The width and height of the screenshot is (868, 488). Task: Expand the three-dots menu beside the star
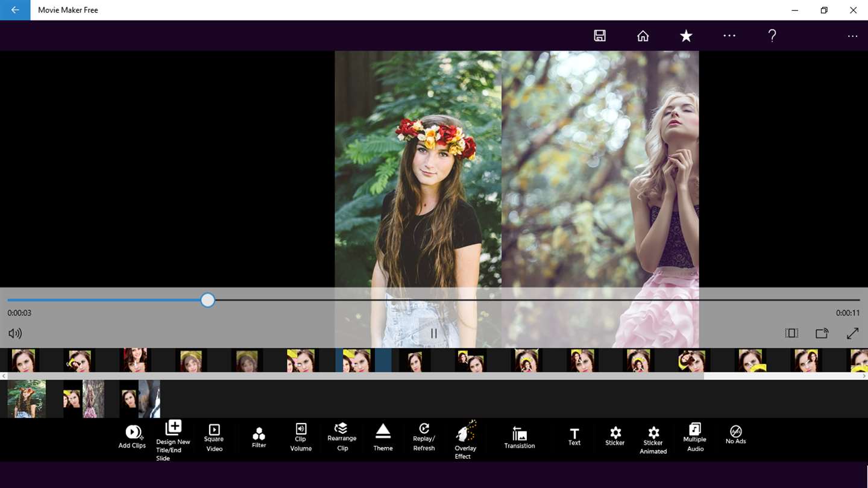729,36
